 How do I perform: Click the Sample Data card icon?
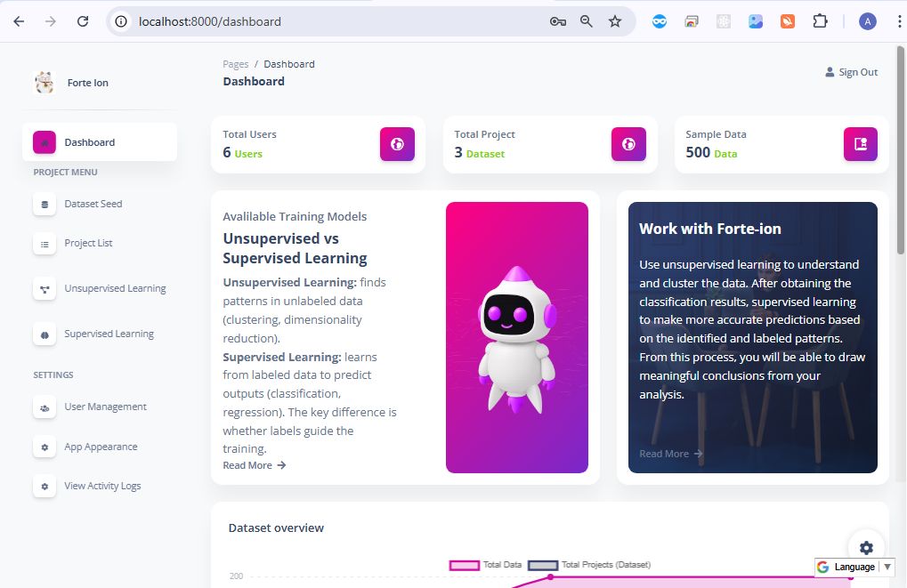860,144
